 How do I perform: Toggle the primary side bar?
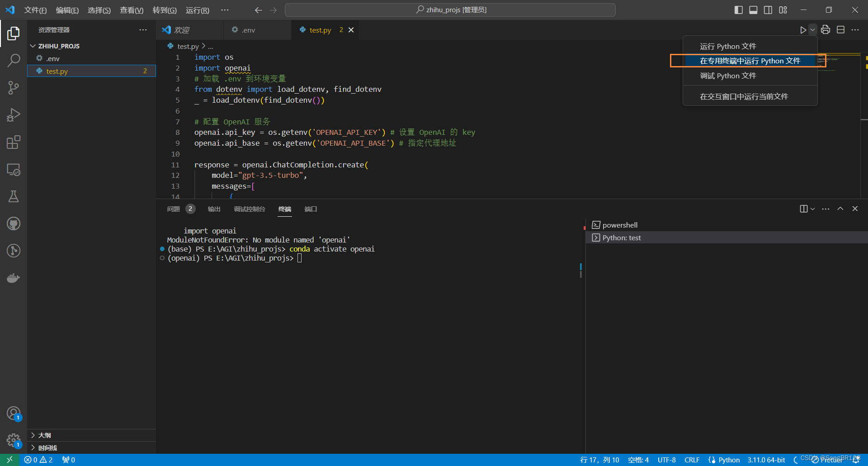(x=739, y=10)
